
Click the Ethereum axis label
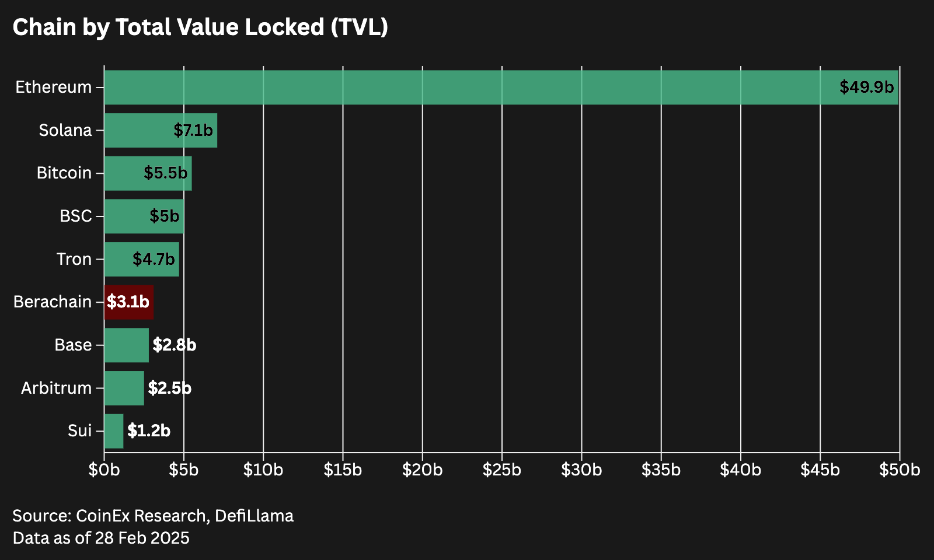pos(54,87)
